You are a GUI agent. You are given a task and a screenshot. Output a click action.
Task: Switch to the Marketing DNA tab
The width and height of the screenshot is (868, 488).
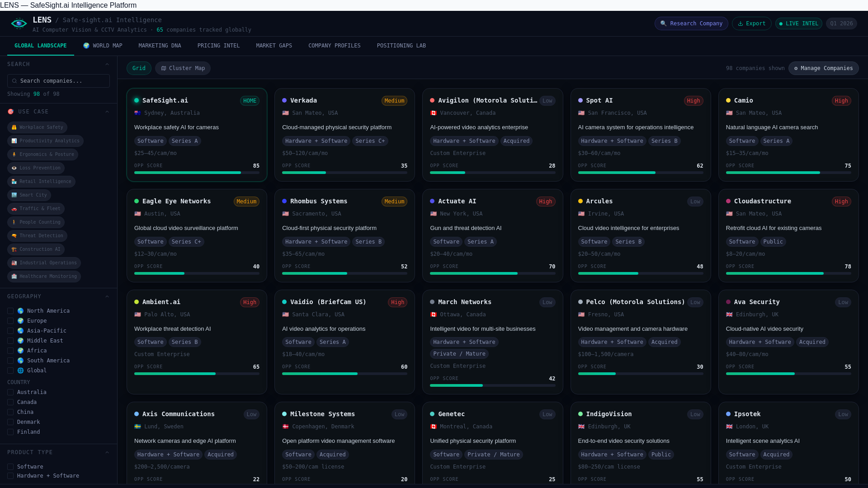point(160,46)
